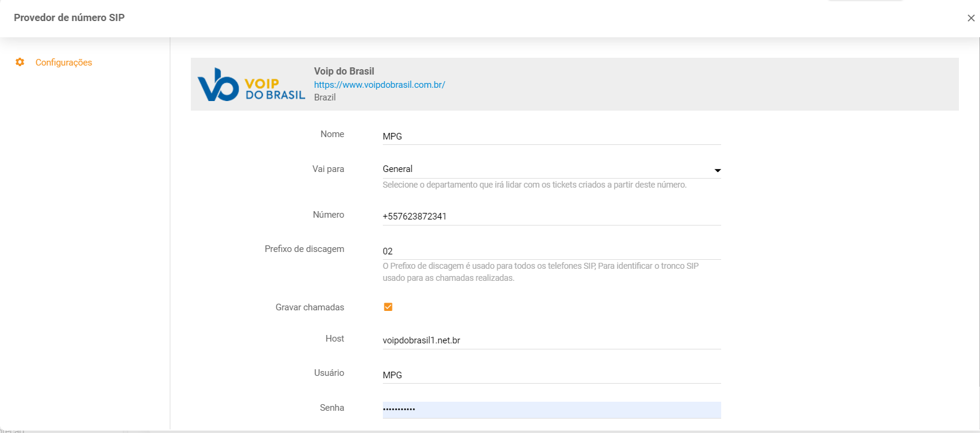Expand the Vai para dropdown arrow

[717, 170]
